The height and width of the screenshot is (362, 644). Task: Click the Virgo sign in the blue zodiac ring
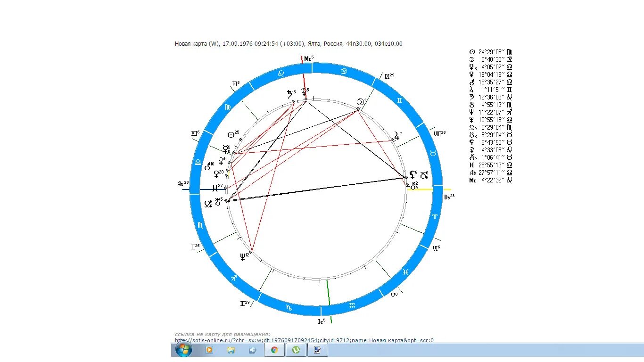[x=228, y=107]
